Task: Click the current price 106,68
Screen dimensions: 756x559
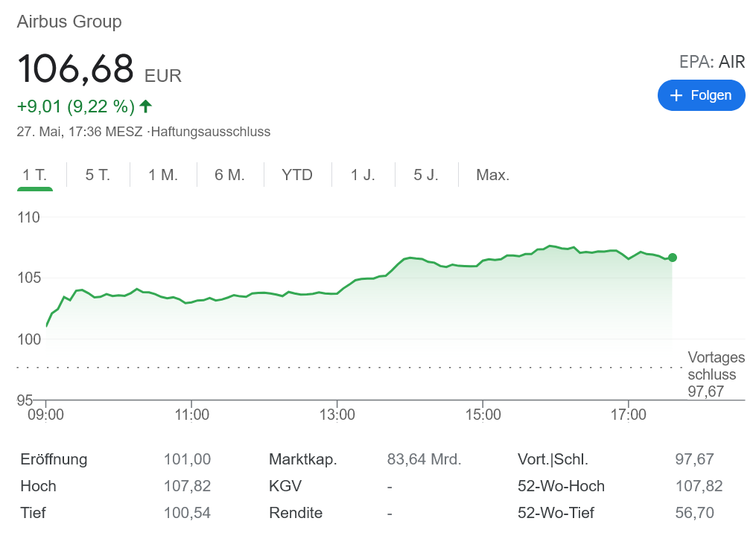Action: (x=75, y=69)
